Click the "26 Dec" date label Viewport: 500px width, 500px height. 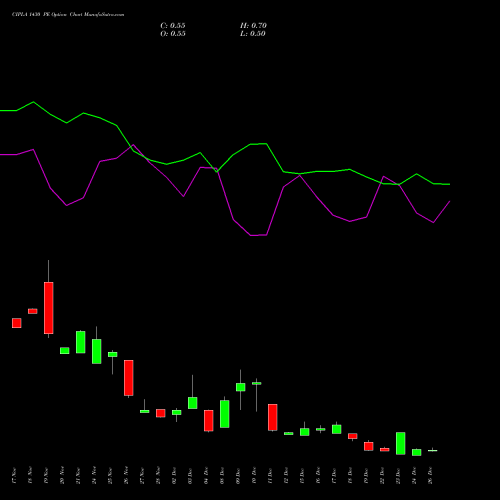430,476
